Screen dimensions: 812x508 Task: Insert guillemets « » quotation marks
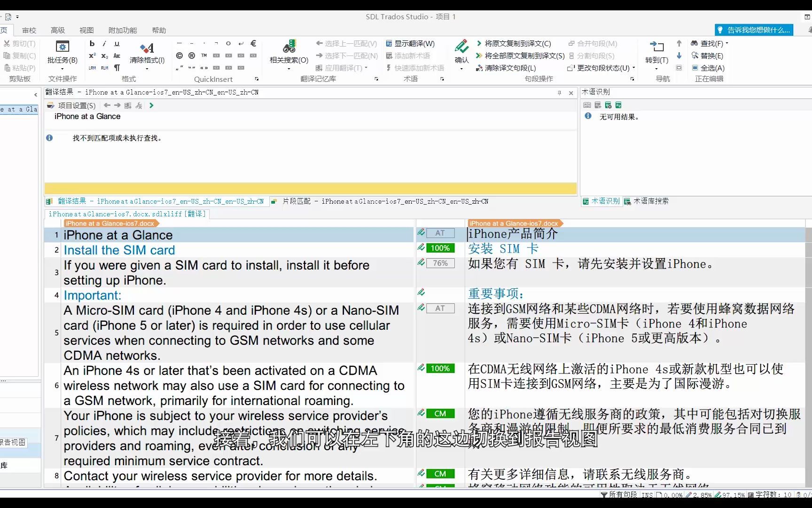click(x=204, y=68)
